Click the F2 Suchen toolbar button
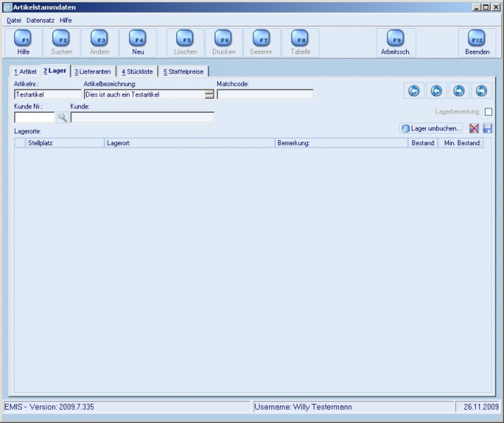Screen dimensions: 504x423 click(x=61, y=43)
